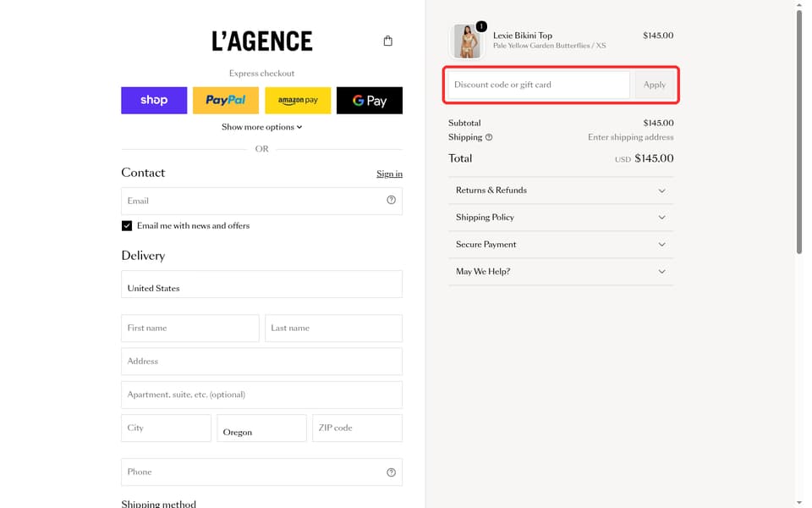The image size is (812, 508).
Task: Open the shopping bag cart icon
Action: pyautogui.click(x=388, y=41)
